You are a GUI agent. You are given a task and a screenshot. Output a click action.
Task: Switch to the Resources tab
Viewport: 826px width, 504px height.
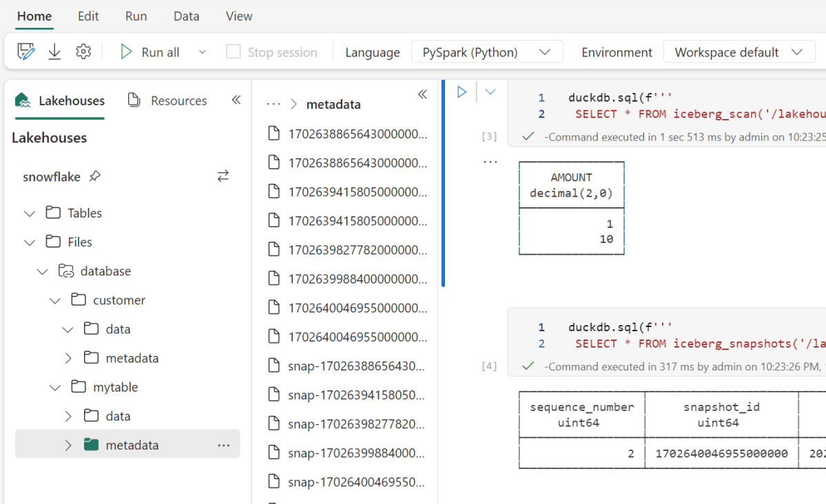(x=167, y=101)
